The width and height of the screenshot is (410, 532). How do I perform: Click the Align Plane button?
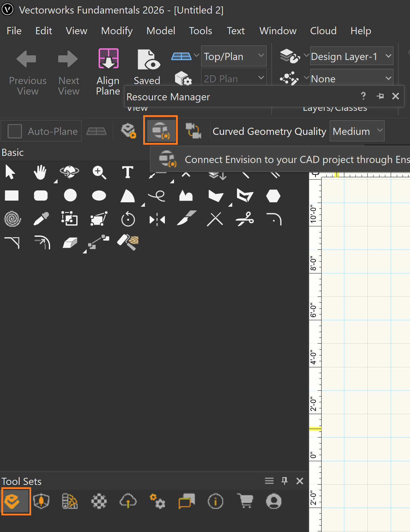coord(108,72)
